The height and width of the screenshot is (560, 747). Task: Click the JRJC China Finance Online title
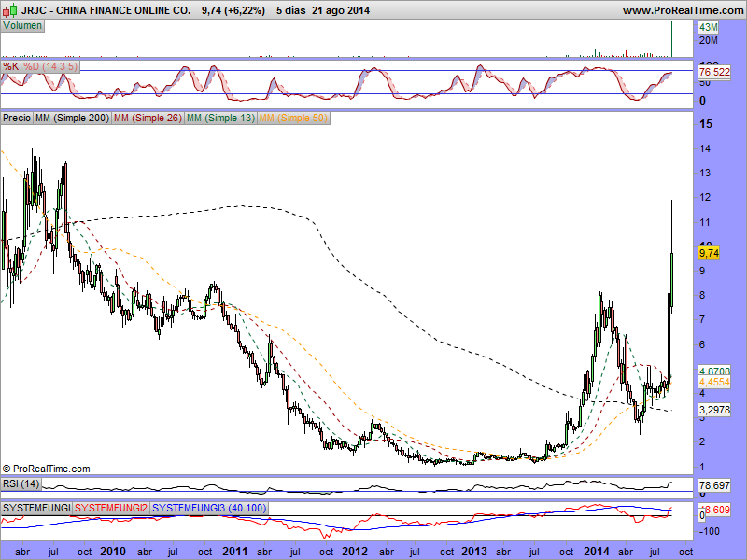pos(97,10)
